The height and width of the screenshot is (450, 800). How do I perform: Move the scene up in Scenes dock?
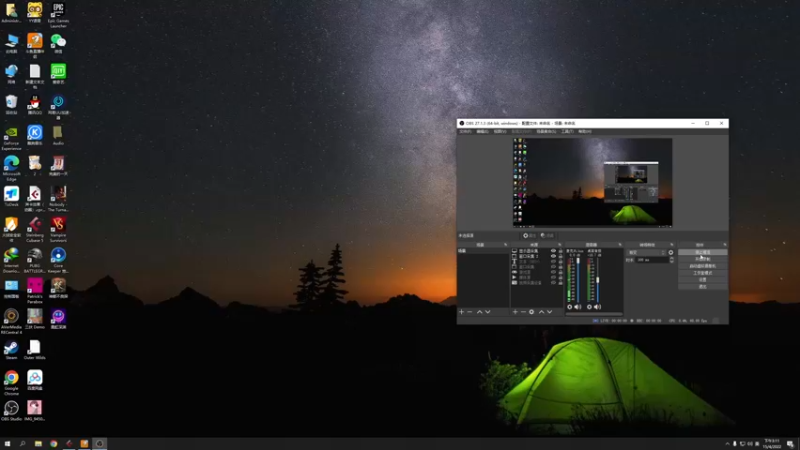click(480, 312)
